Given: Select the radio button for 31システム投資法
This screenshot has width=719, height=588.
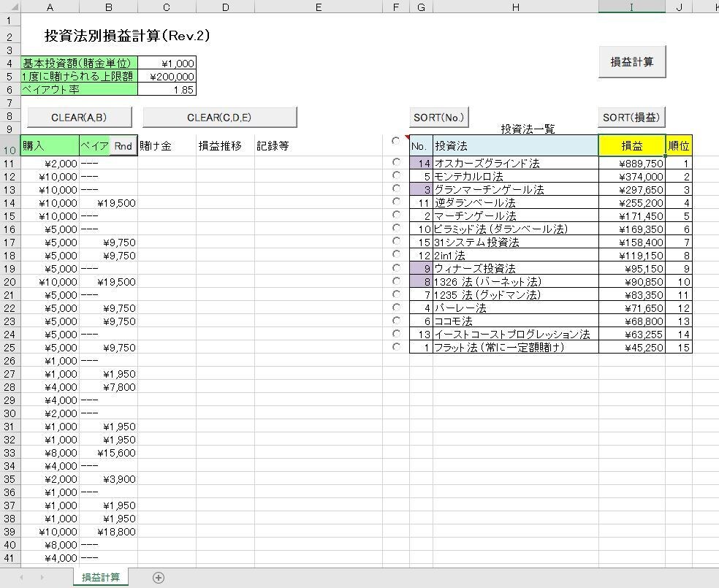Looking at the screenshot, I should tap(396, 241).
